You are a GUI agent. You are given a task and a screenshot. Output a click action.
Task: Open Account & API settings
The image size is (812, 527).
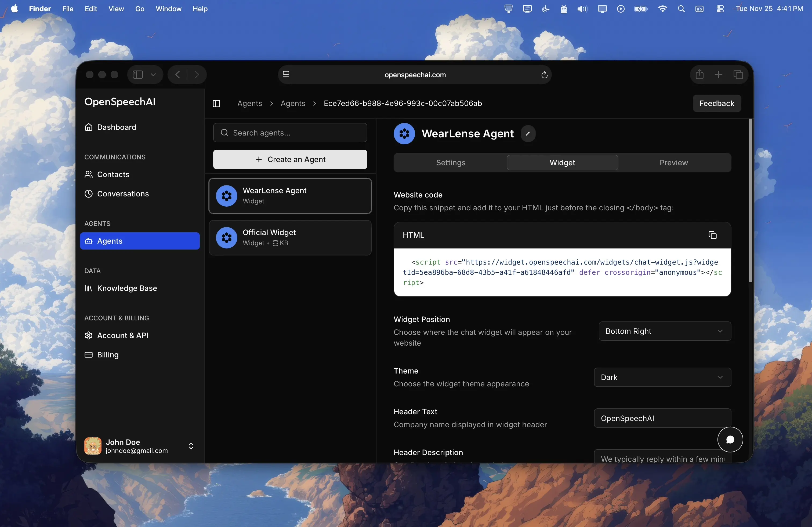[140, 335]
